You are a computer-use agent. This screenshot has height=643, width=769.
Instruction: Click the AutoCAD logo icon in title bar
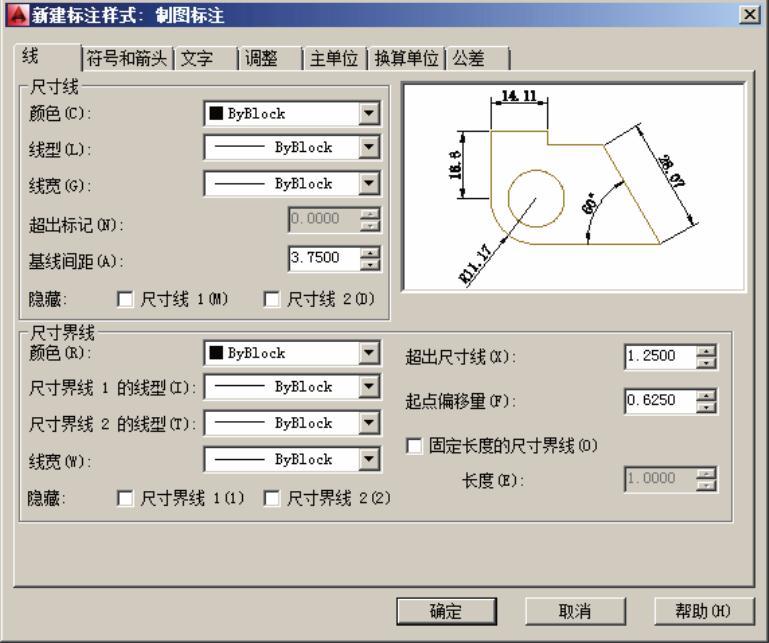12,14
